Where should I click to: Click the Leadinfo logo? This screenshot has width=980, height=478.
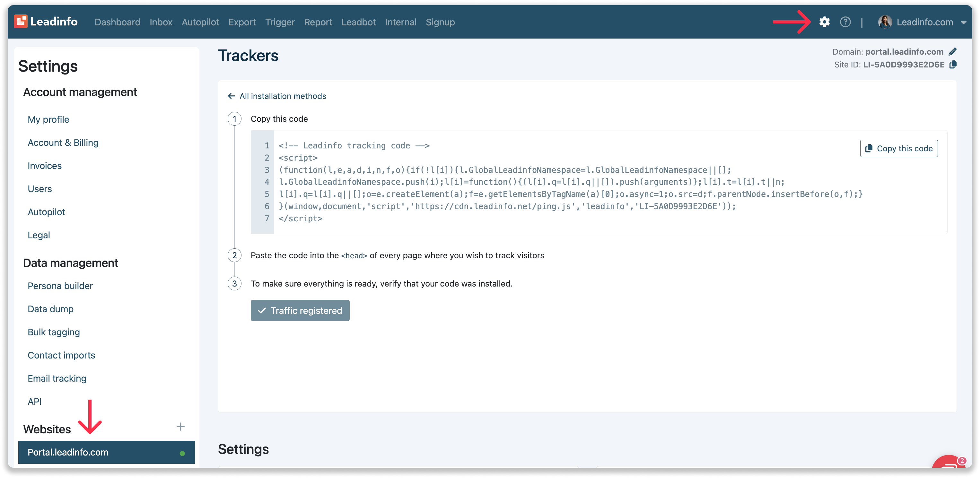coord(46,22)
